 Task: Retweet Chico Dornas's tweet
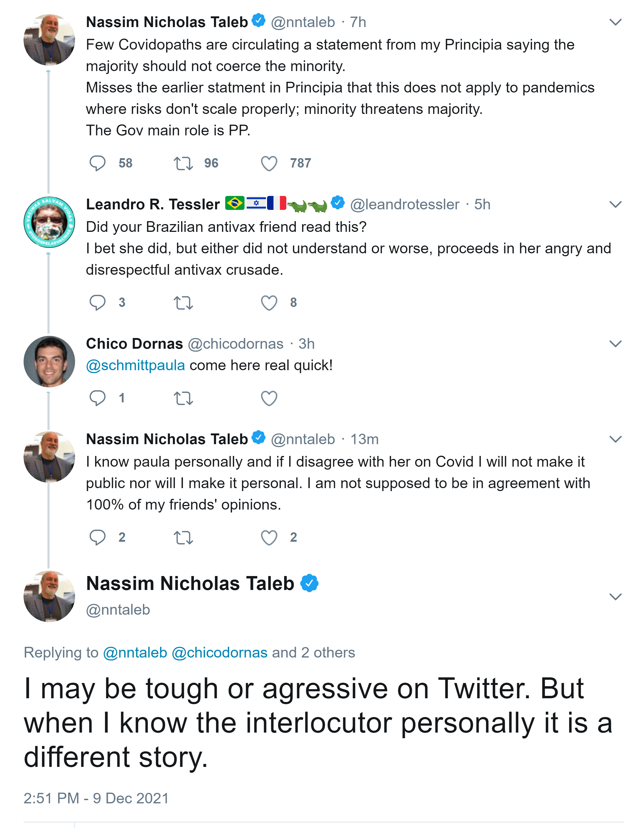point(183,398)
